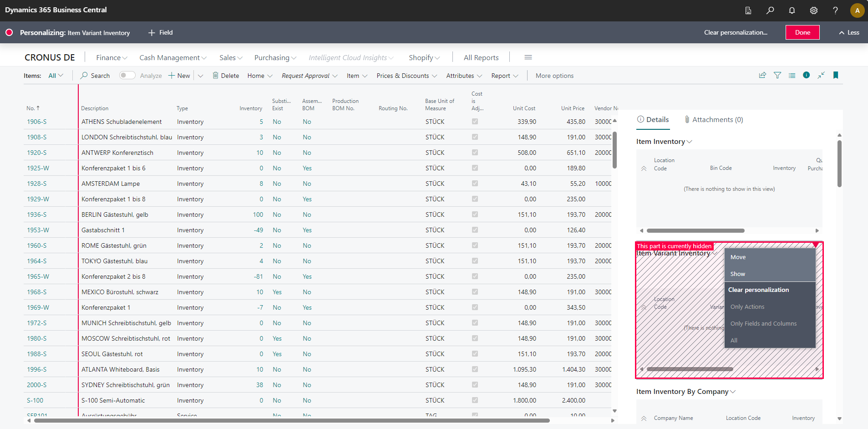
Task: Click the list view layout icon
Action: 792,76
